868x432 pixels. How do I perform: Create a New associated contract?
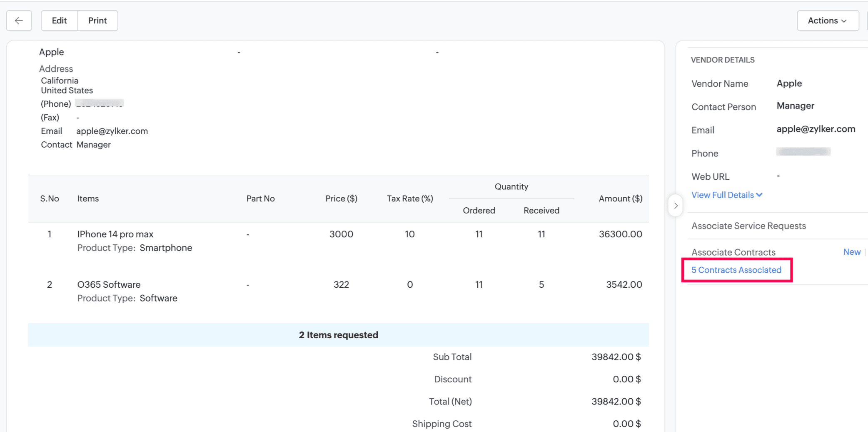852,252
